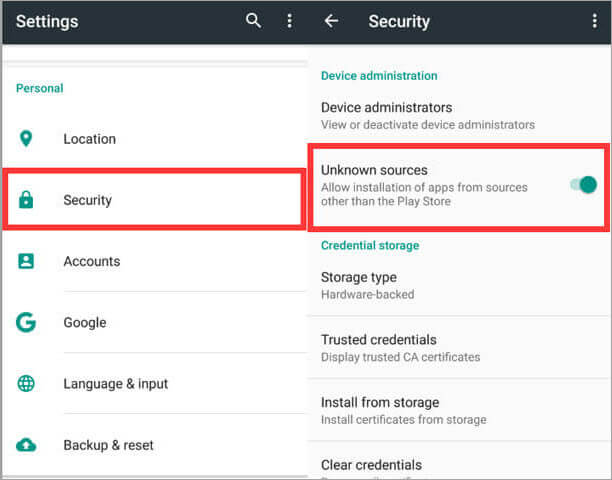Tap the search magnifier icon

254,21
